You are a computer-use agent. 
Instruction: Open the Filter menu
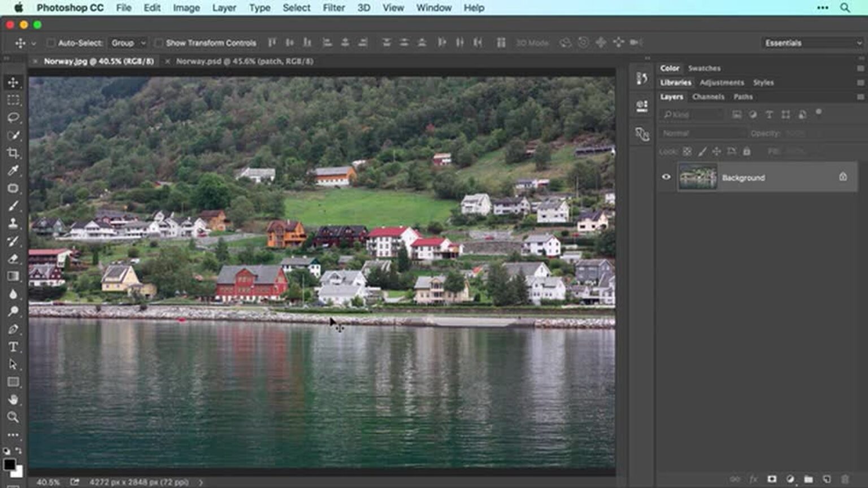click(x=333, y=7)
